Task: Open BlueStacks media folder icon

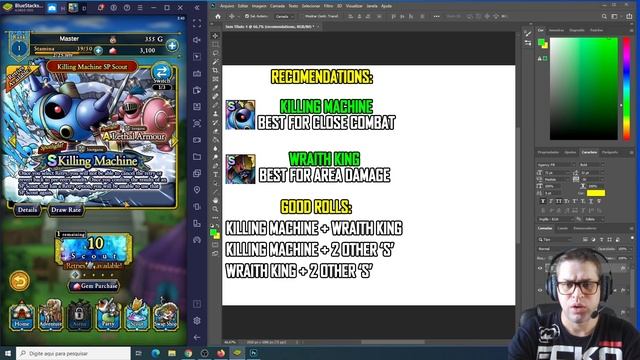Action: tap(197, 157)
